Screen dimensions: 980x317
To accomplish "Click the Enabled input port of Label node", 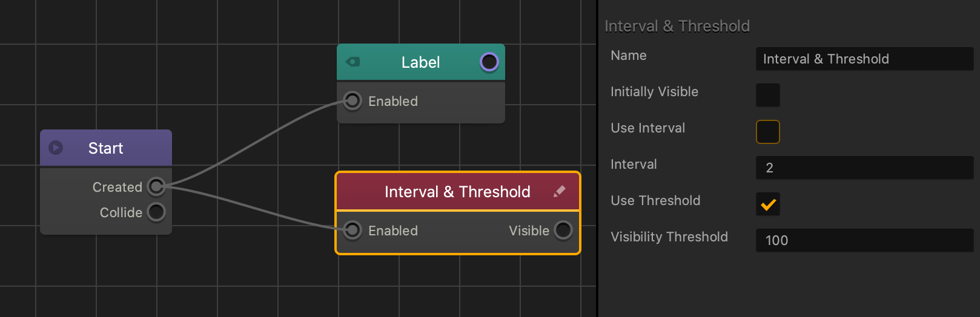I will (x=353, y=100).
